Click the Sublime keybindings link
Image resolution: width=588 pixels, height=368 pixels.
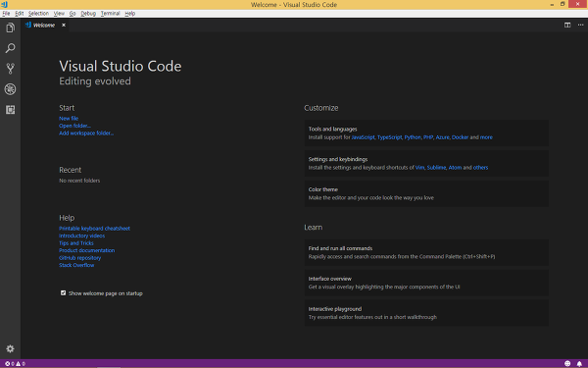pyautogui.click(x=436, y=168)
